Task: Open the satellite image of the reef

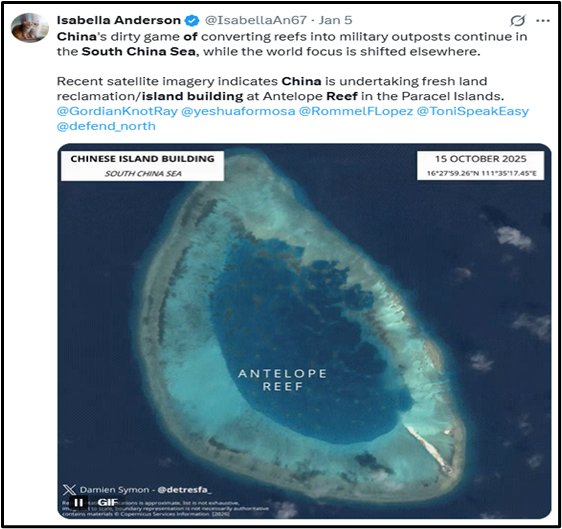Action: tap(304, 330)
